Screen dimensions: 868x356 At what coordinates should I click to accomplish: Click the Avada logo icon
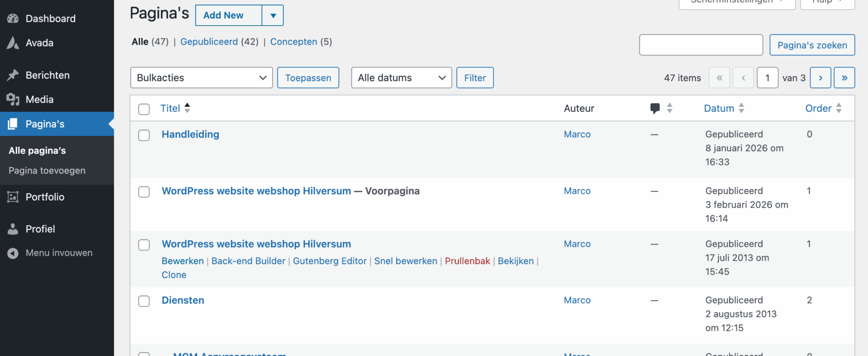pos(13,42)
